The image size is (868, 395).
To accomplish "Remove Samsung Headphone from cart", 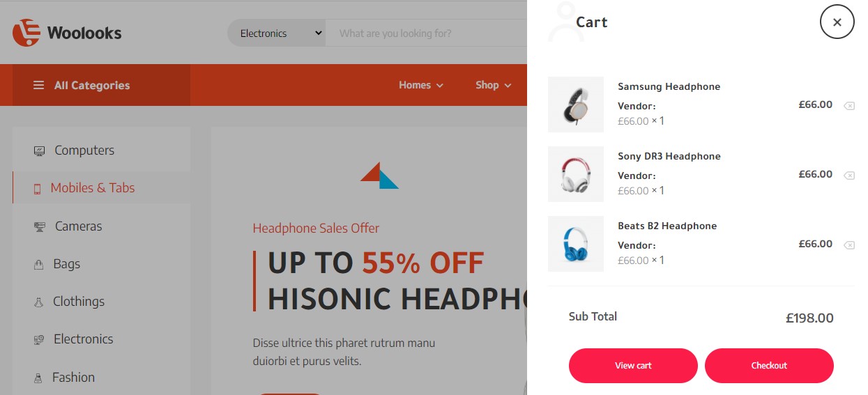I will (848, 106).
